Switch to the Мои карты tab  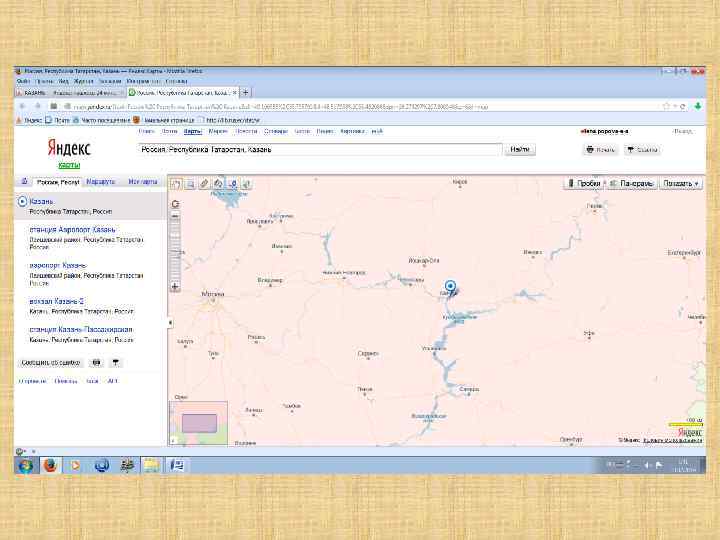coord(143,182)
